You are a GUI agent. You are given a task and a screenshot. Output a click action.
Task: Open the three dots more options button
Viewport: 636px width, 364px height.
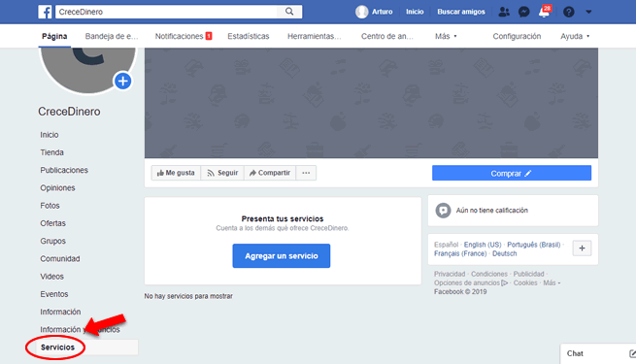(x=306, y=173)
